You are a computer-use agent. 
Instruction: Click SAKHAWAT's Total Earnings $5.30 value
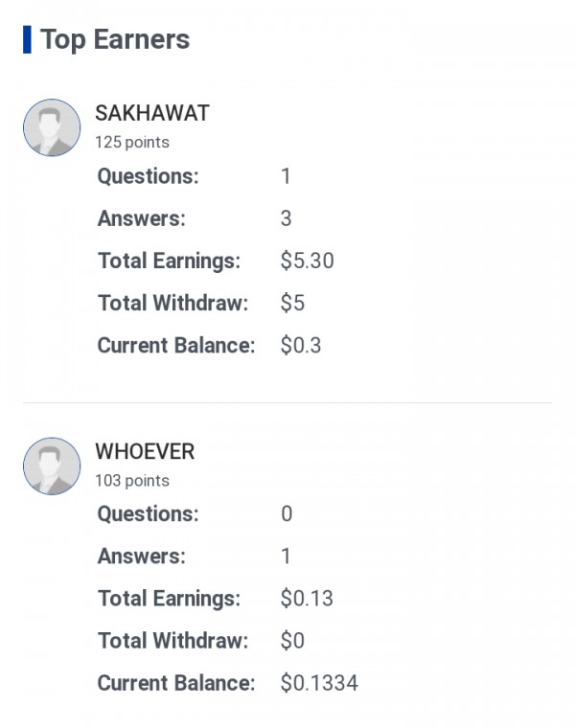tap(307, 261)
